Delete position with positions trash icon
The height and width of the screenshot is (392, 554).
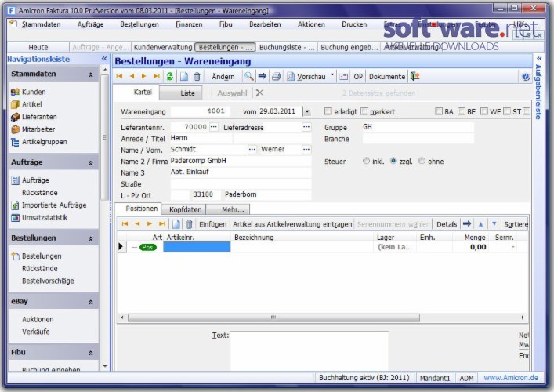tap(189, 223)
